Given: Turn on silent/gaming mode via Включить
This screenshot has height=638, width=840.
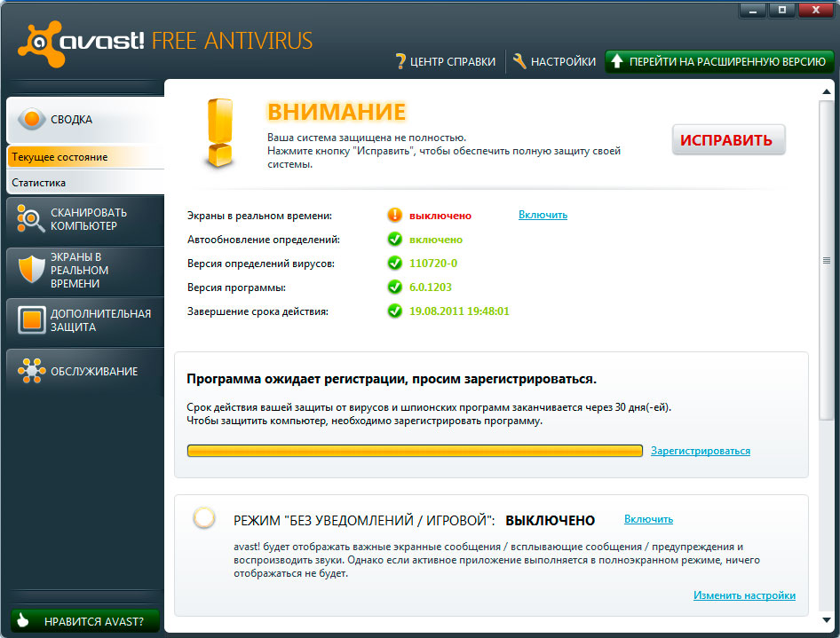Looking at the screenshot, I should point(648,519).
